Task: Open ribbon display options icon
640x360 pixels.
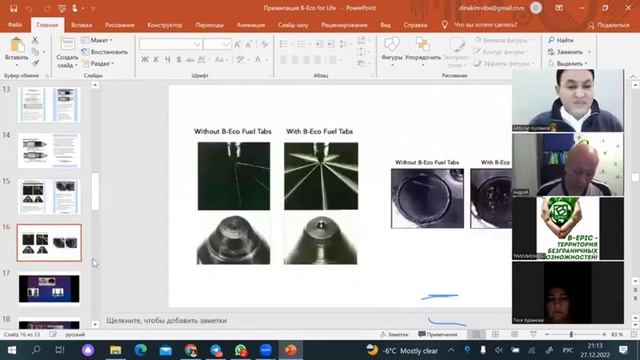Action: tap(559, 8)
